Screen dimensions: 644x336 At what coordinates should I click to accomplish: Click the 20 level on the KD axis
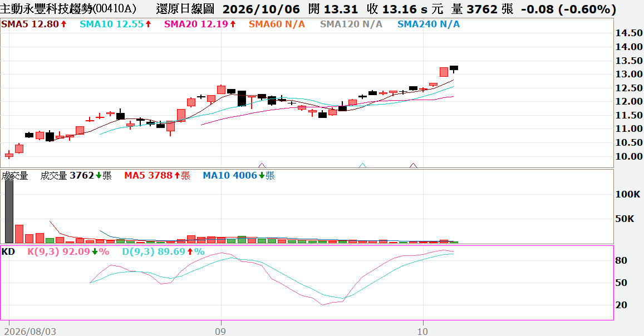coord(621,305)
